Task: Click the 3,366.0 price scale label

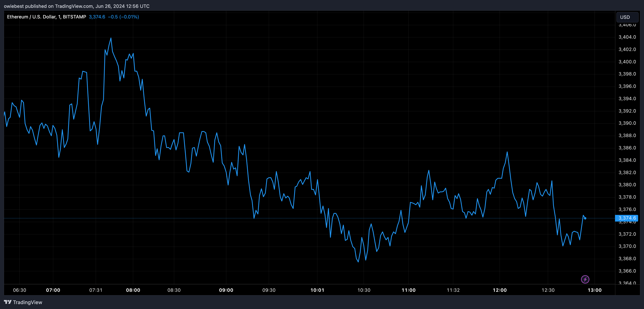Action: pos(627,271)
